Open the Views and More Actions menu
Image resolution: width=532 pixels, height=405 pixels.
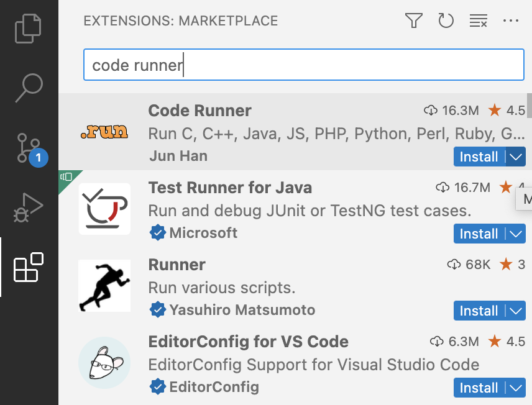[510, 21]
